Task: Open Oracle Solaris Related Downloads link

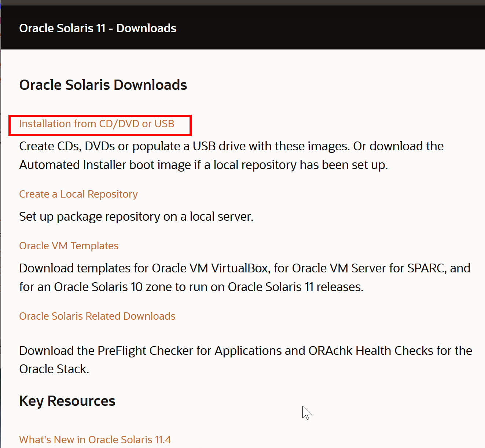Action: [97, 316]
